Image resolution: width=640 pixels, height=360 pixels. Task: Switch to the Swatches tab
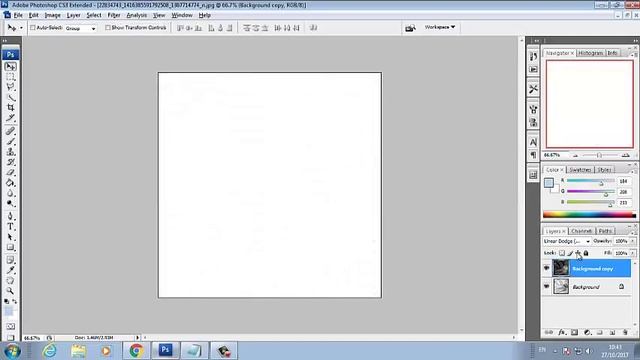tap(580, 169)
